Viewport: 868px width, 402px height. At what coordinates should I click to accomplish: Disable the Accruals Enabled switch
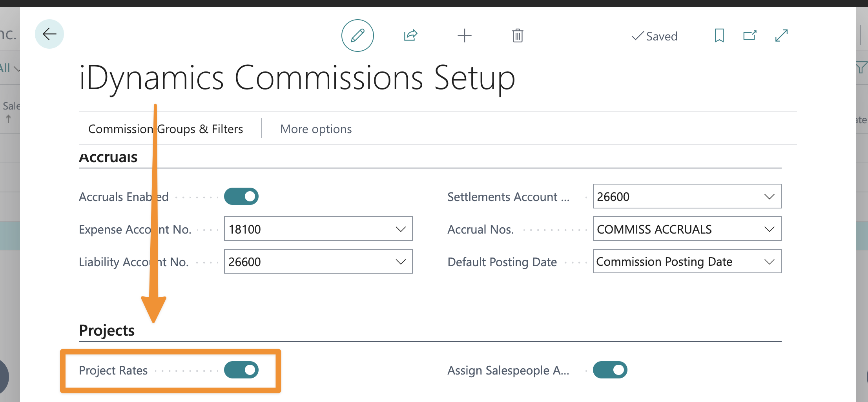click(x=241, y=196)
